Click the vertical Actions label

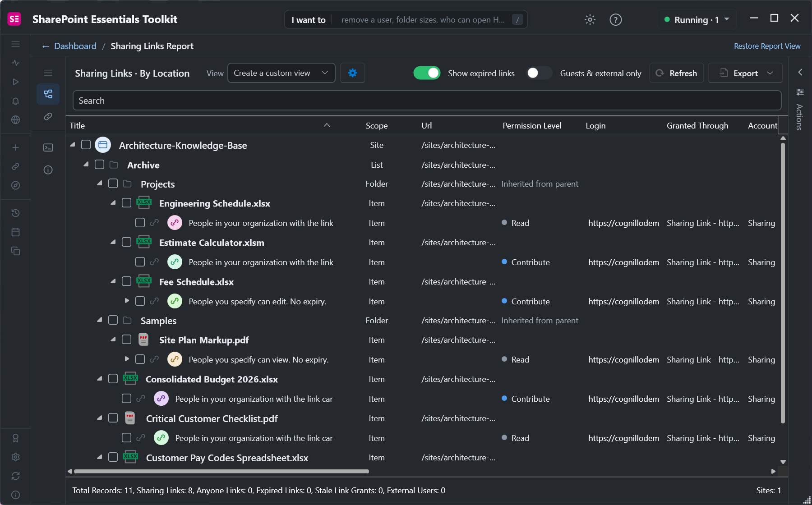pyautogui.click(x=799, y=117)
